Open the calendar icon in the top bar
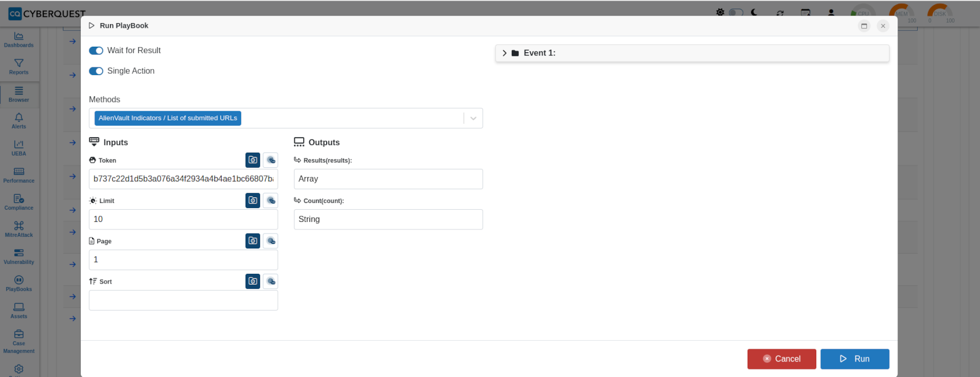 click(x=806, y=13)
